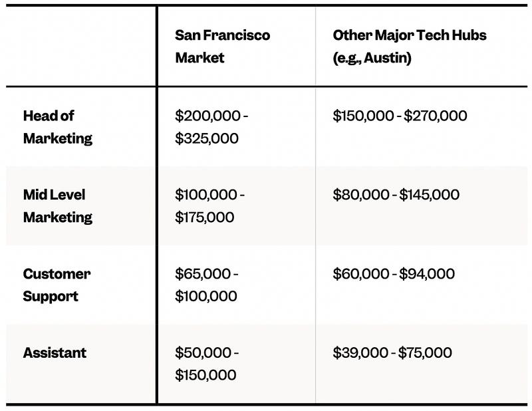
Task: Click the $325,000 upper salary figure
Action: coord(207,138)
